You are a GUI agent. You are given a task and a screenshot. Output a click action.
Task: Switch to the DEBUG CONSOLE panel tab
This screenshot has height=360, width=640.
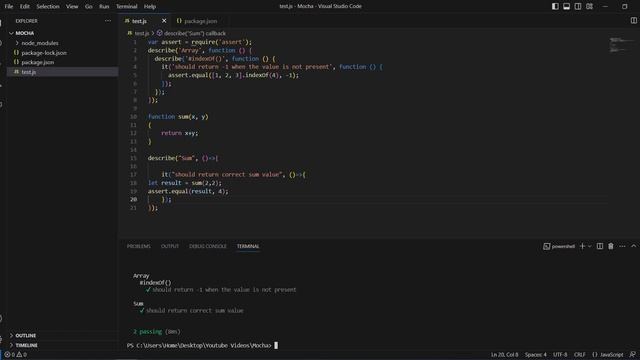pyautogui.click(x=208, y=246)
